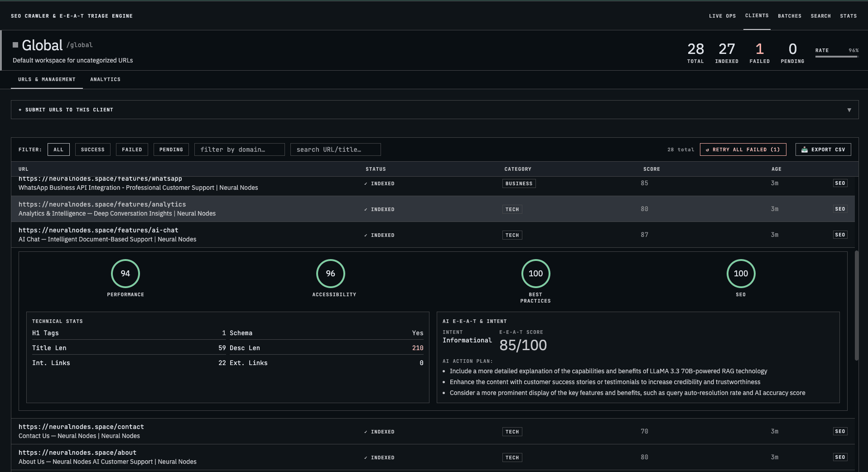Image resolution: width=868 pixels, height=472 pixels.
Task: Click the Best Practices score gauge 100
Action: point(535,274)
